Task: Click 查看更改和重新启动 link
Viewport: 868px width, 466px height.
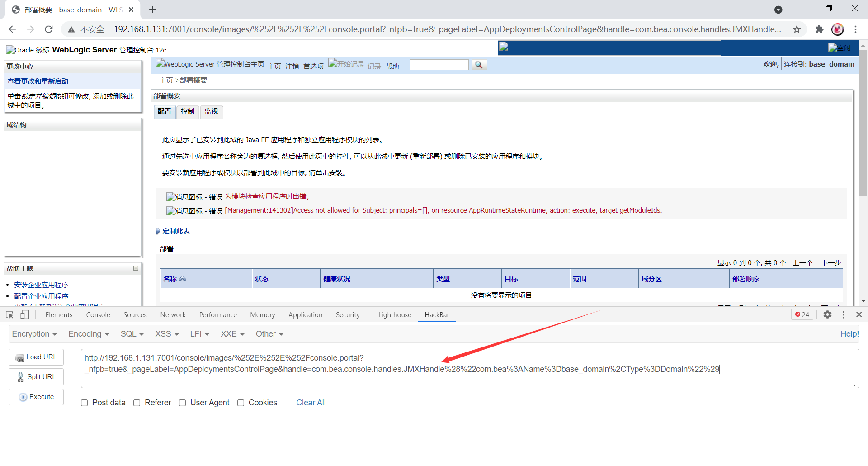Action: coord(38,81)
